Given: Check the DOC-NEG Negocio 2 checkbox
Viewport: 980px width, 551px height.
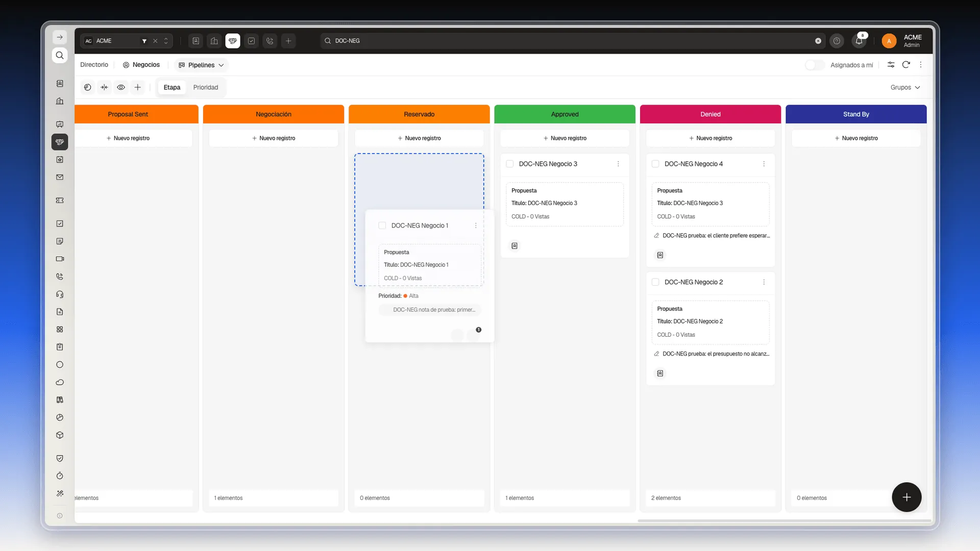Looking at the screenshot, I should pos(655,282).
